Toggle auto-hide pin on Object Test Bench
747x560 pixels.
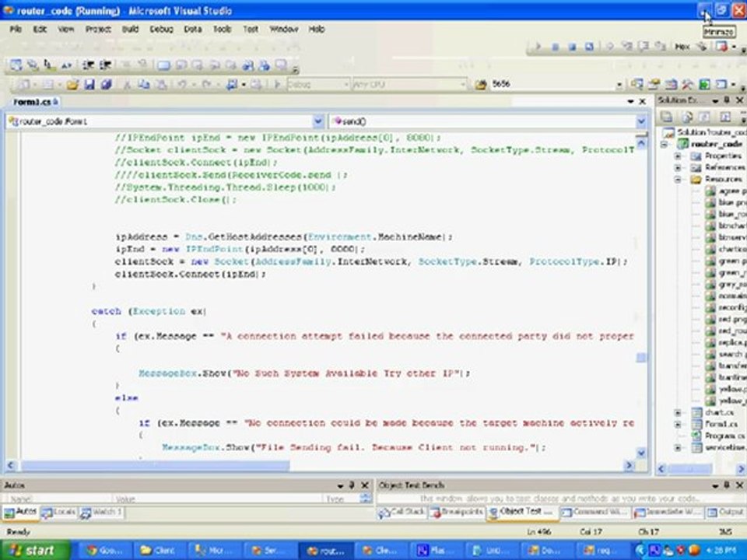click(x=727, y=485)
